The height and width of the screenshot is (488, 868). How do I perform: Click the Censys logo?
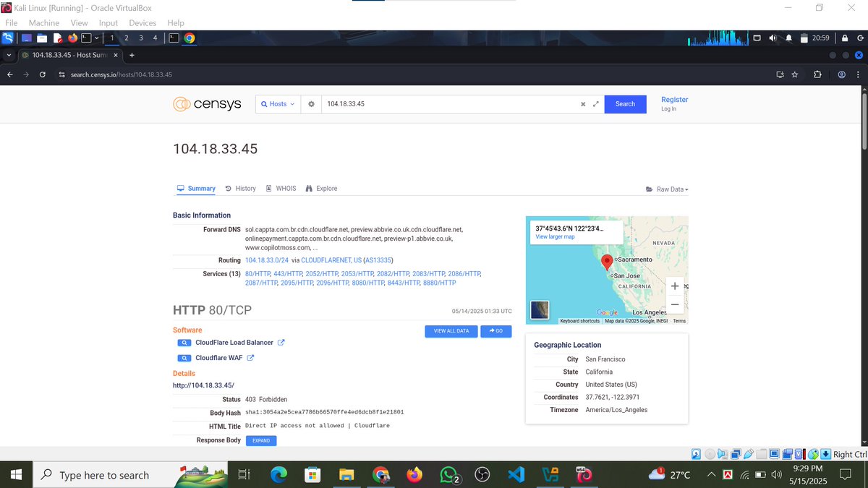coord(207,104)
